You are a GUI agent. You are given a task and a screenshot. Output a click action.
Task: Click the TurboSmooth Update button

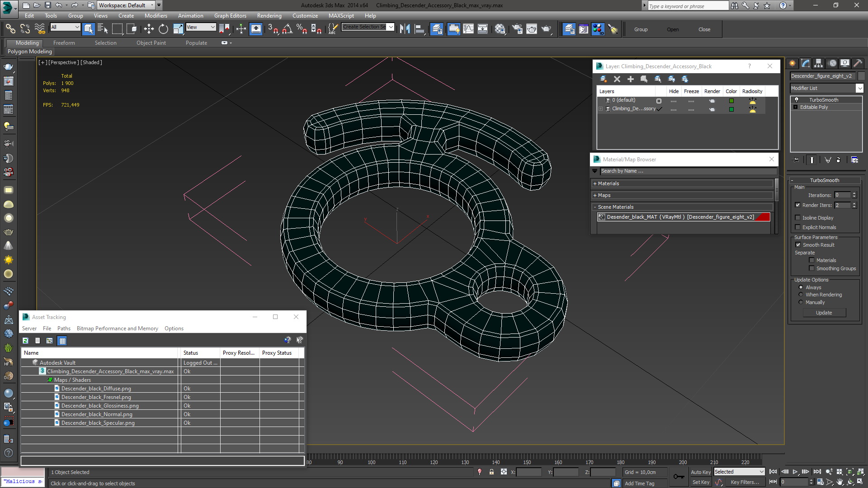(824, 313)
